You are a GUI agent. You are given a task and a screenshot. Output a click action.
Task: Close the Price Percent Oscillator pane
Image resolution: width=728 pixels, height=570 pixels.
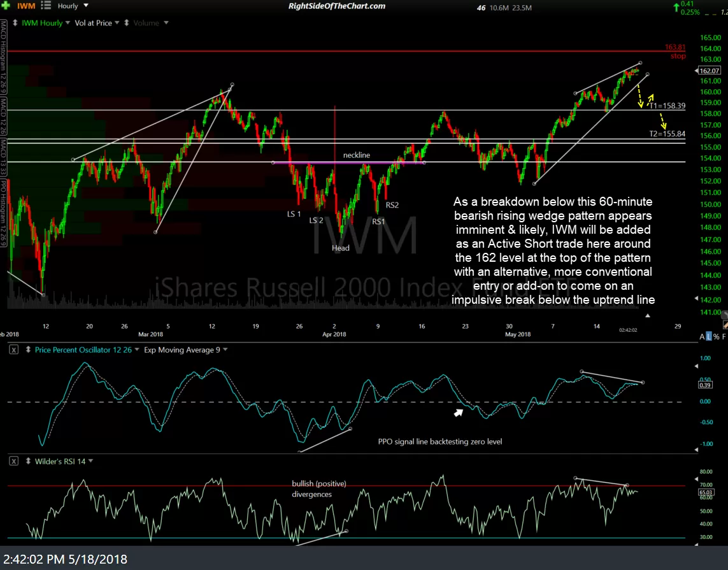(14, 350)
